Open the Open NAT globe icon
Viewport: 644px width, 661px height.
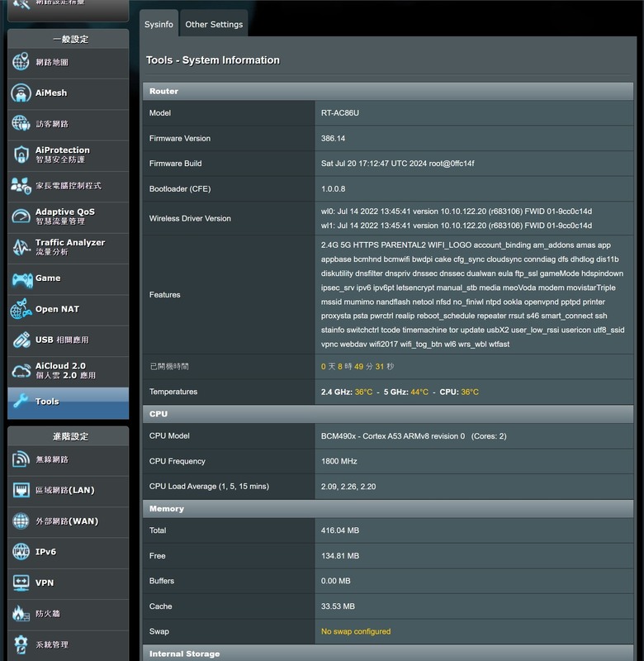click(21, 309)
